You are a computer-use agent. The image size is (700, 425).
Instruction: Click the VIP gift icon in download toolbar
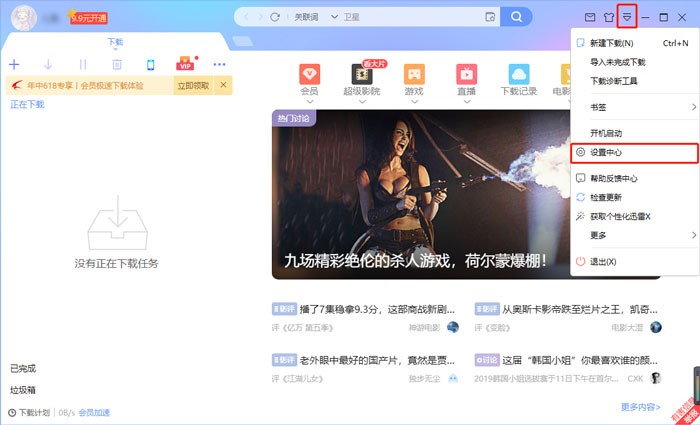(185, 63)
